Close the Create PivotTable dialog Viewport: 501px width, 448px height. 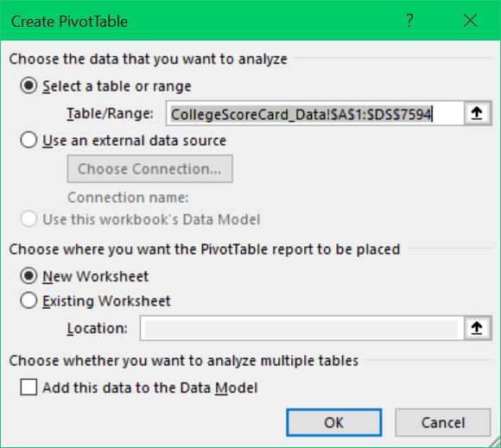[470, 21]
